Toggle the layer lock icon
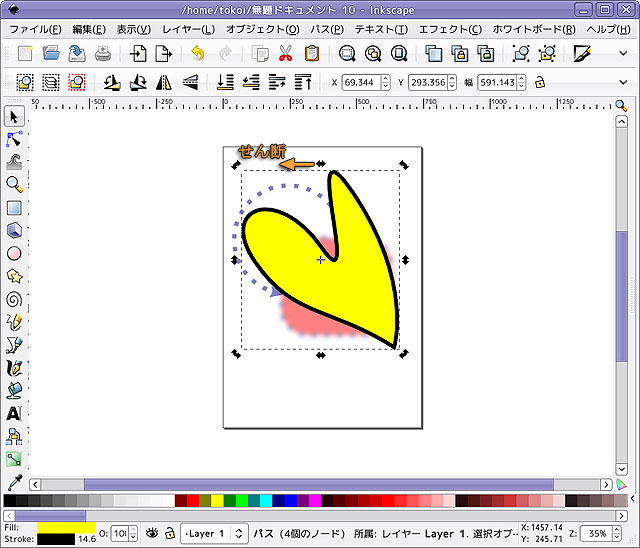Viewport: 640px width, 548px height. click(170, 533)
